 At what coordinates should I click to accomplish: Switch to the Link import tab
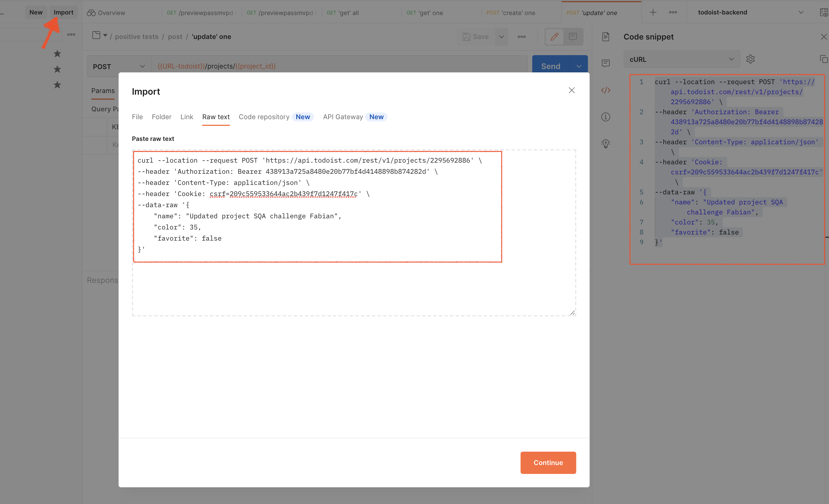[187, 117]
